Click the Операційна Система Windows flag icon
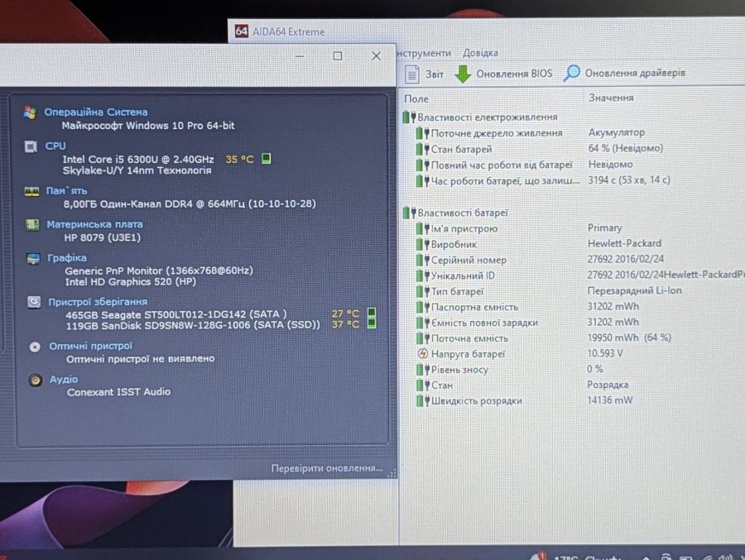This screenshot has height=560, width=745. coord(31,112)
